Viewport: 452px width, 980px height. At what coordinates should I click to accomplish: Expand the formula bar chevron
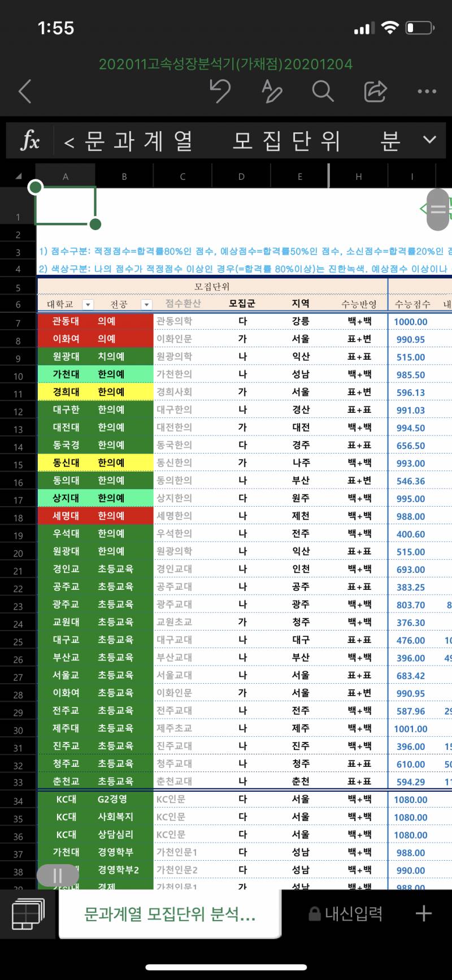[x=430, y=140]
